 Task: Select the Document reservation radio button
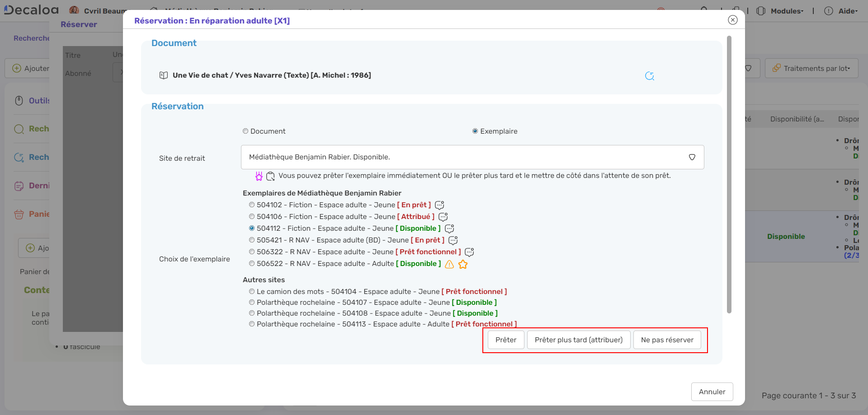pos(245,131)
